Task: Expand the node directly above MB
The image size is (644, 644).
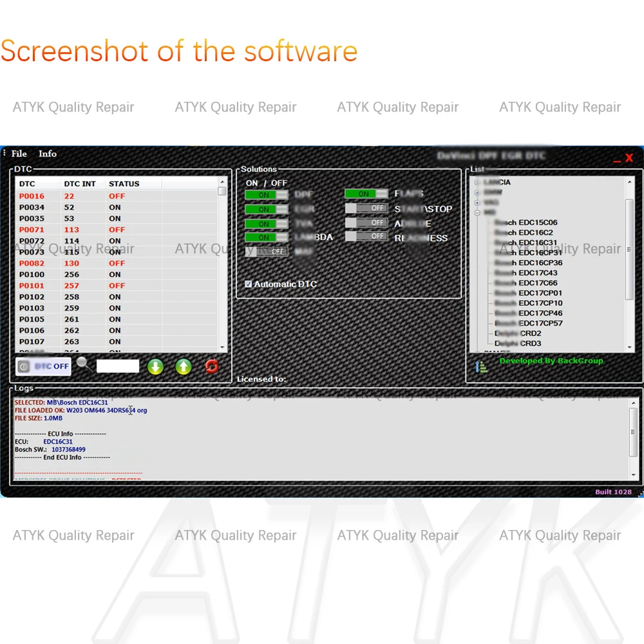Action: click(x=477, y=202)
